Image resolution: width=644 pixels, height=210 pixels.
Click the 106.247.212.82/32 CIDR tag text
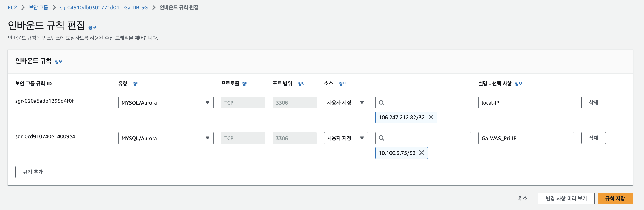click(x=402, y=117)
